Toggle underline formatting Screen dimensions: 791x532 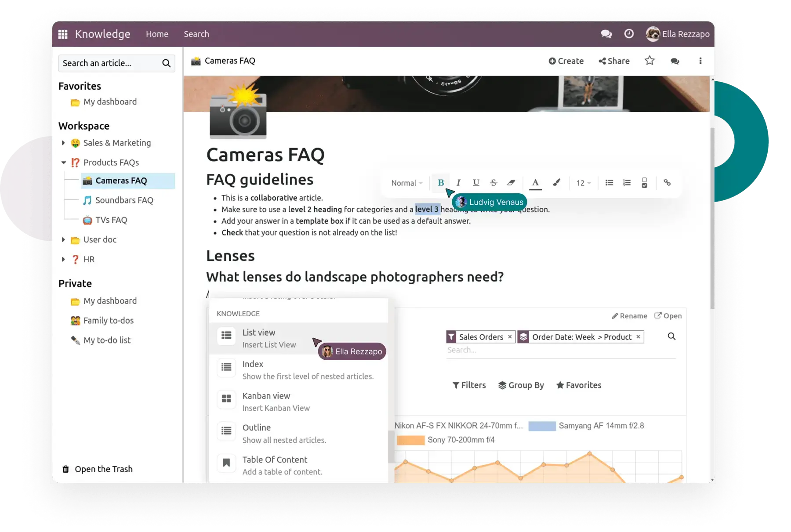[476, 182]
